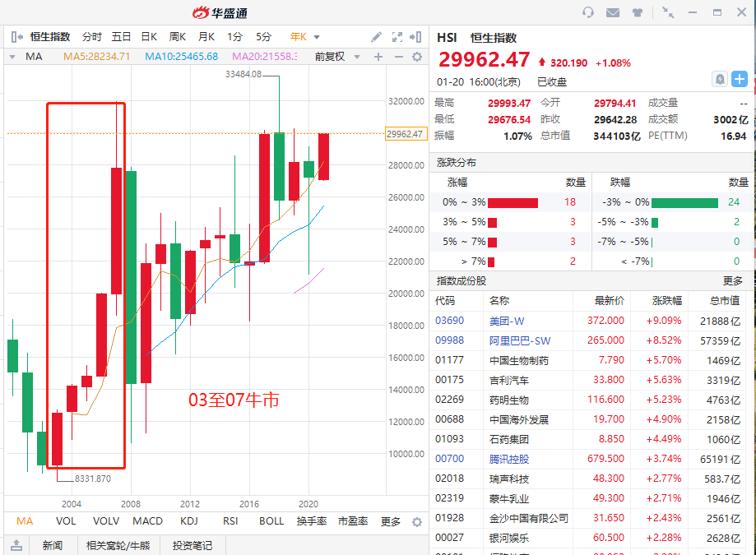Viewport: 756px width, 555px height.
Task: Select the 换手率 indicator
Action: click(312, 521)
